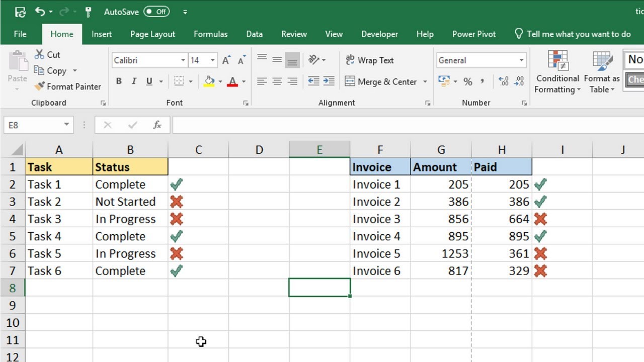Open the font name dropdown

pos(183,60)
